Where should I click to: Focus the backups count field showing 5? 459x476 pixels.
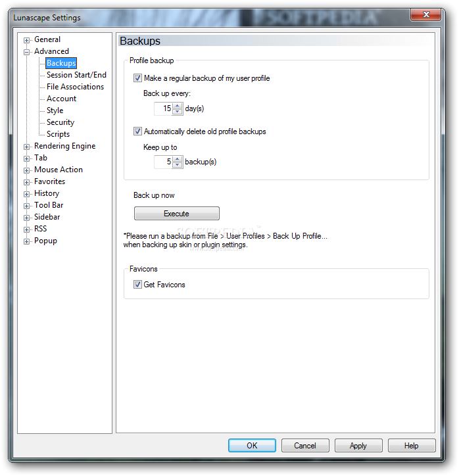tap(163, 162)
